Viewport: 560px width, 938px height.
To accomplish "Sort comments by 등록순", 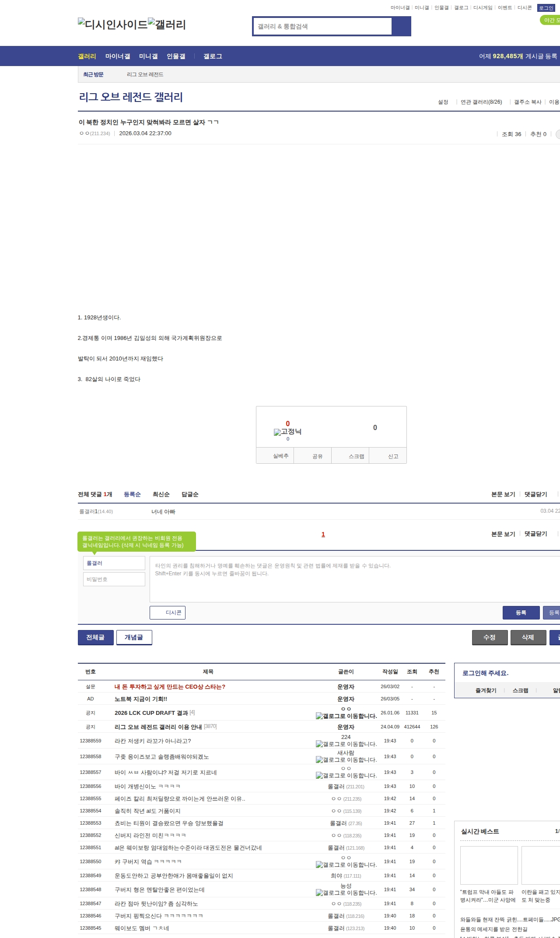I will (132, 494).
